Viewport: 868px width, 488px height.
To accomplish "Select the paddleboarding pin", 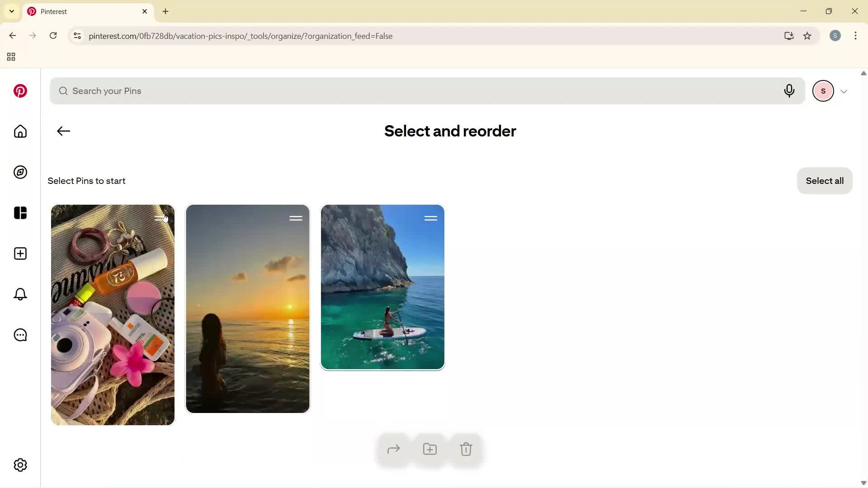I will [382, 287].
